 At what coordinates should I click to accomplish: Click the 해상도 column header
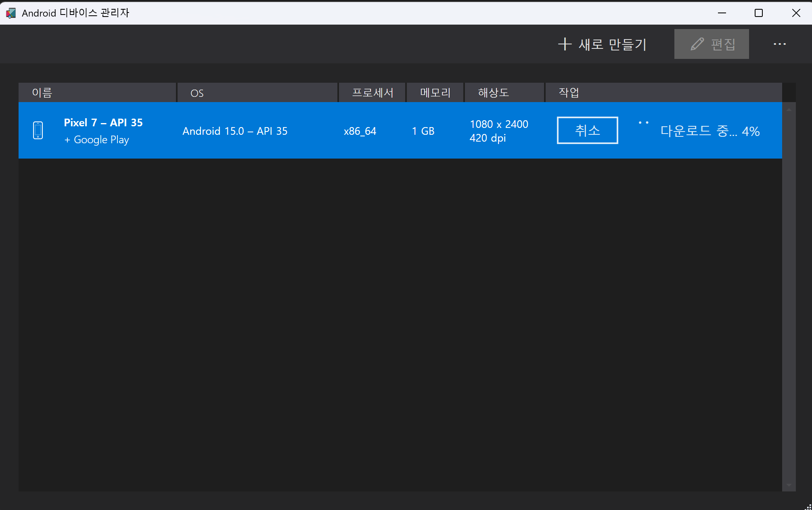click(493, 93)
